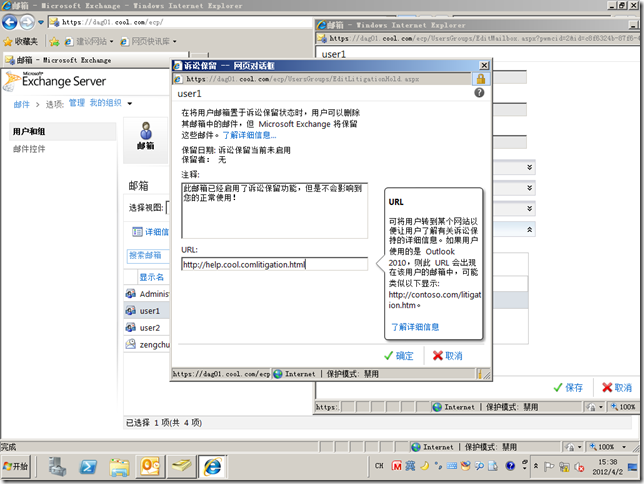Open the Mail Control (邮件控件) tab
The width and height of the screenshot is (644, 484).
pyautogui.click(x=29, y=149)
